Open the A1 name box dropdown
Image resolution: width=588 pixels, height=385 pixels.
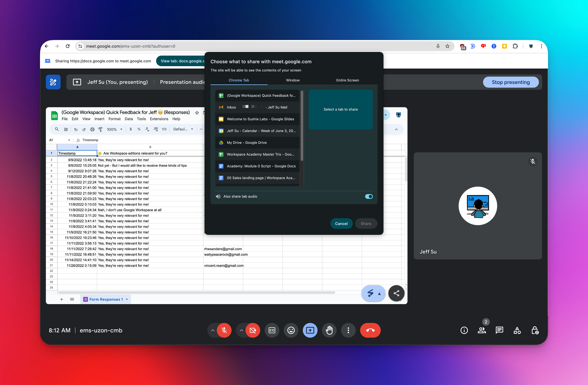[69, 140]
